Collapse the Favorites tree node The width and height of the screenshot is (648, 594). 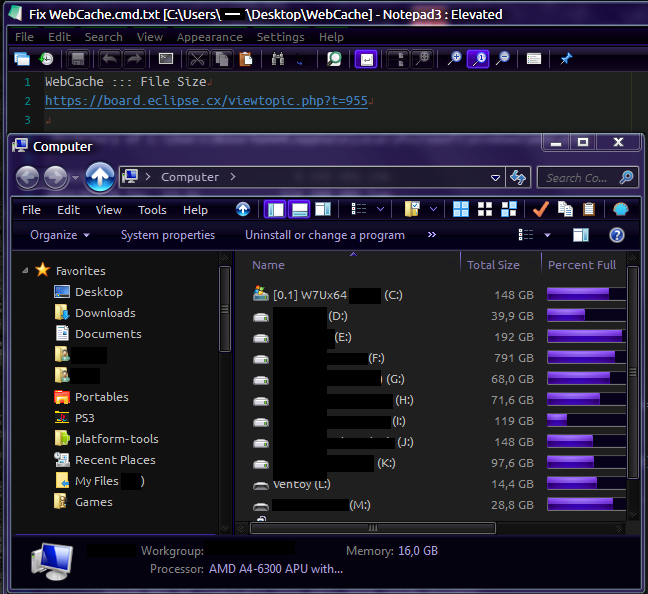pos(26,270)
